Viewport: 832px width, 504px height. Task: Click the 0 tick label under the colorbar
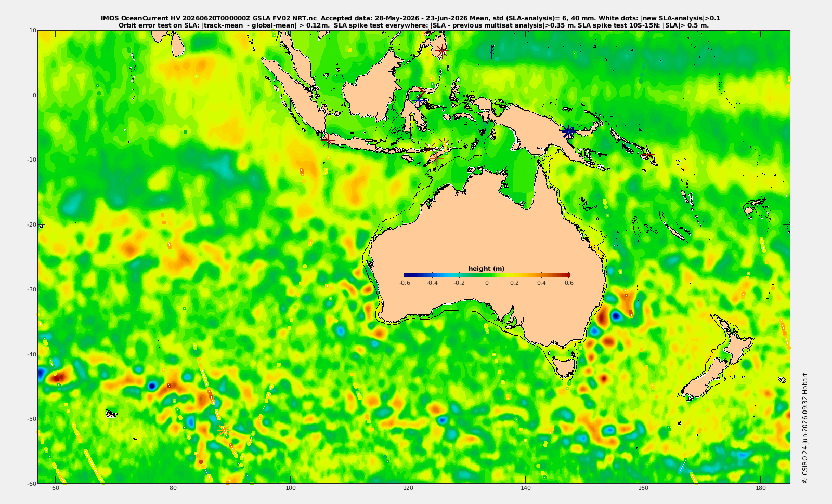(487, 283)
